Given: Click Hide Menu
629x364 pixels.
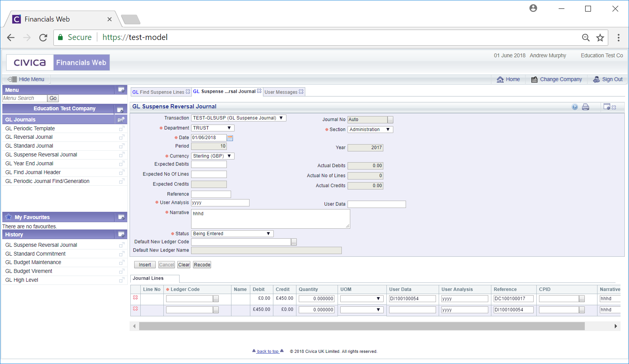Looking at the screenshot, I should pyautogui.click(x=26, y=80).
